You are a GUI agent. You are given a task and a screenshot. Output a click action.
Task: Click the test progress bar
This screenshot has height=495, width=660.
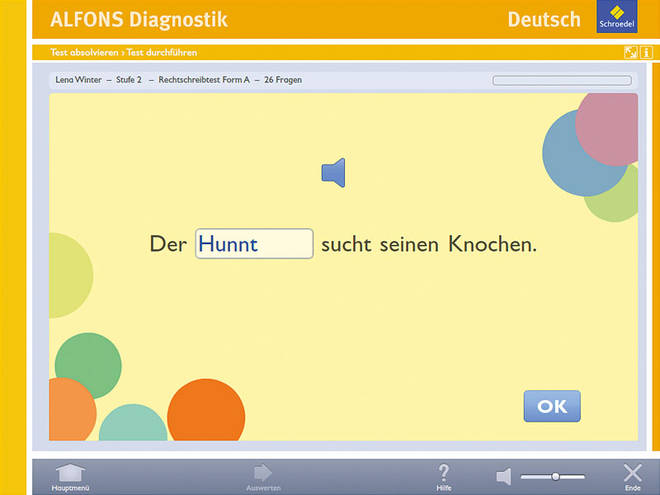(562, 80)
